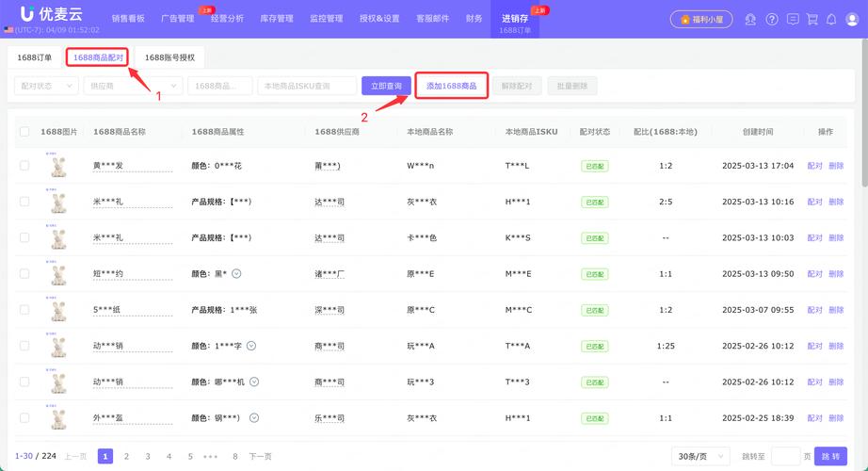This screenshot has width=868, height=471.
Task: Open the notification bell icon
Action: (831, 20)
